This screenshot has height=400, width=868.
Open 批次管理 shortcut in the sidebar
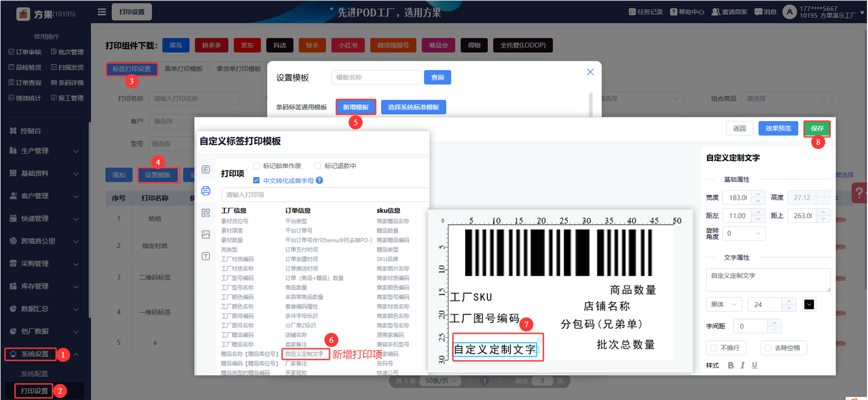(x=68, y=52)
